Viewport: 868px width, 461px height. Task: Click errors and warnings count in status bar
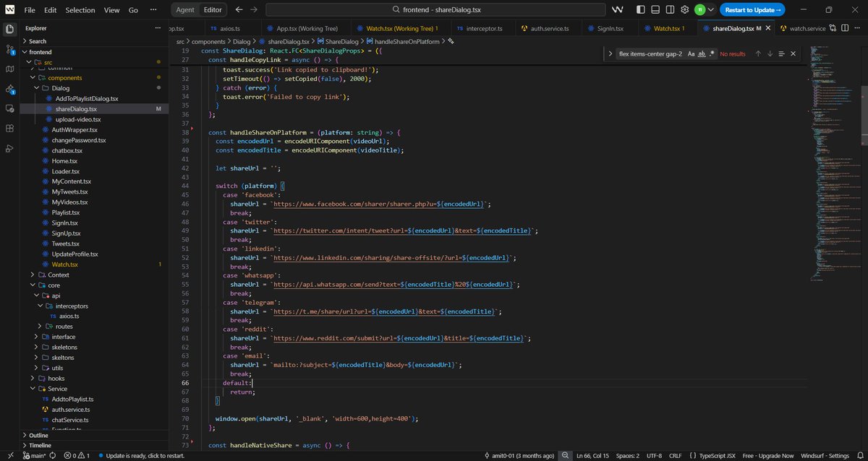pyautogui.click(x=76, y=456)
